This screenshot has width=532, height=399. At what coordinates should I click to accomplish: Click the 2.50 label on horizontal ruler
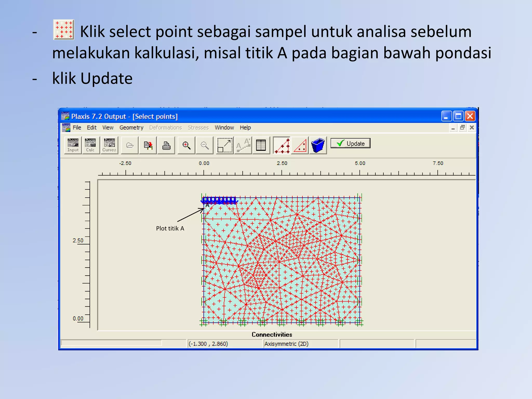pos(282,163)
